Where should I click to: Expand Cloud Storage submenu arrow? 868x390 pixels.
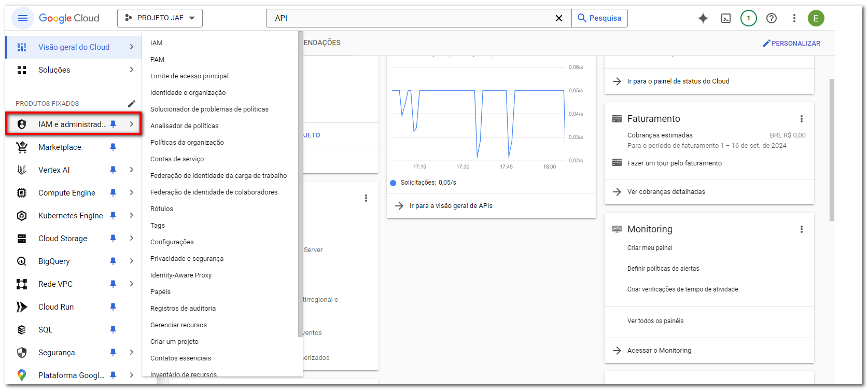[132, 239]
